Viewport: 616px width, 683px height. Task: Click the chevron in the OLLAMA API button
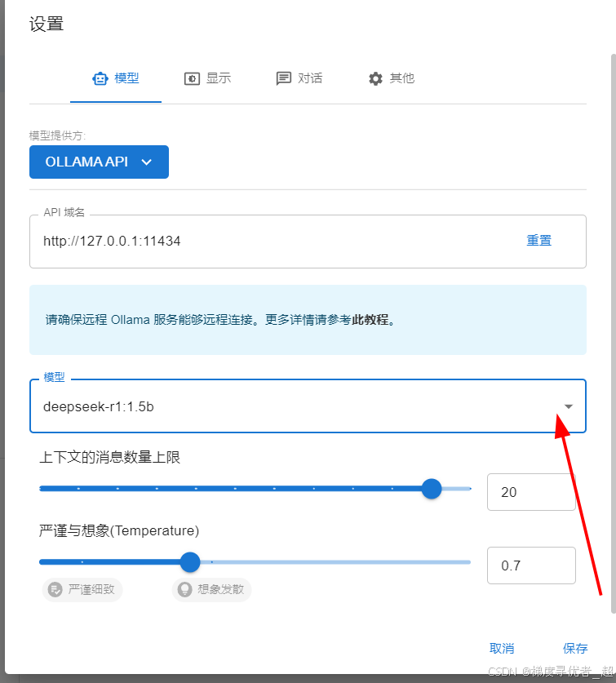pyautogui.click(x=147, y=162)
